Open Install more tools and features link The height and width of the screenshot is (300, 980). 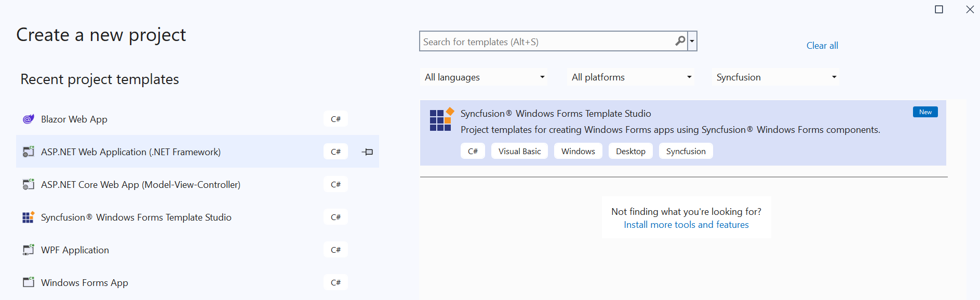point(686,225)
